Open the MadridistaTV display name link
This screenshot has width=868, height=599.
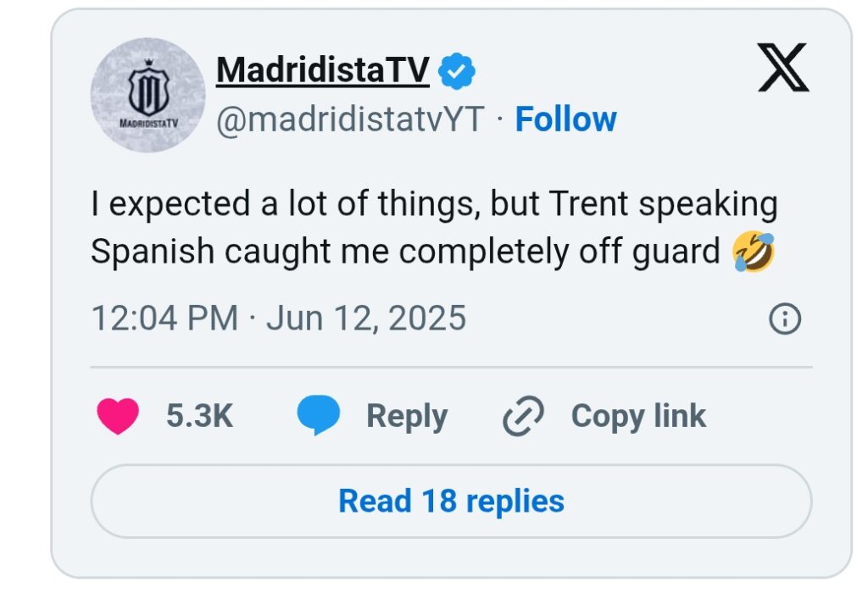pyautogui.click(x=323, y=71)
